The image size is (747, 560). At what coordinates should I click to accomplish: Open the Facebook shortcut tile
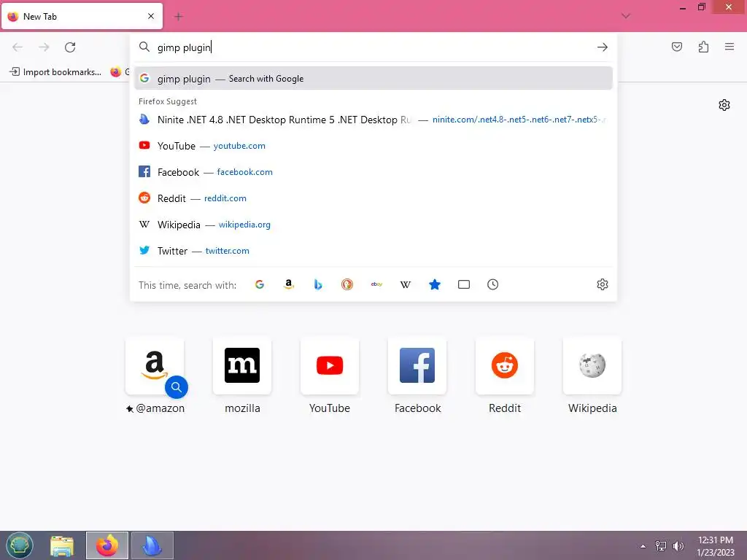pyautogui.click(x=417, y=375)
